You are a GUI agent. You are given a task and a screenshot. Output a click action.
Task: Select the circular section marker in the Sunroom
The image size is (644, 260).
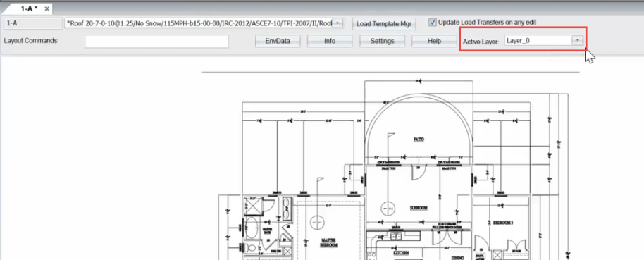[x=388, y=209]
